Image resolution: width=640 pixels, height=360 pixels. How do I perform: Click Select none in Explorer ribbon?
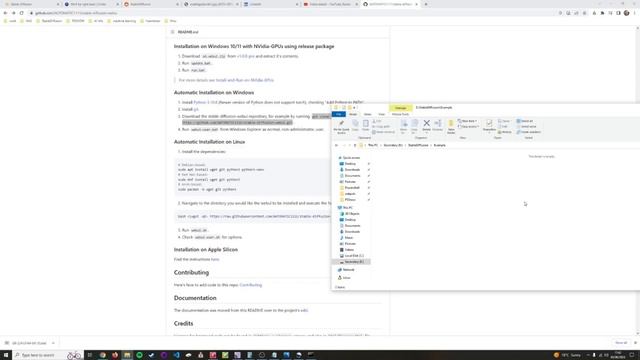click(x=527, y=127)
